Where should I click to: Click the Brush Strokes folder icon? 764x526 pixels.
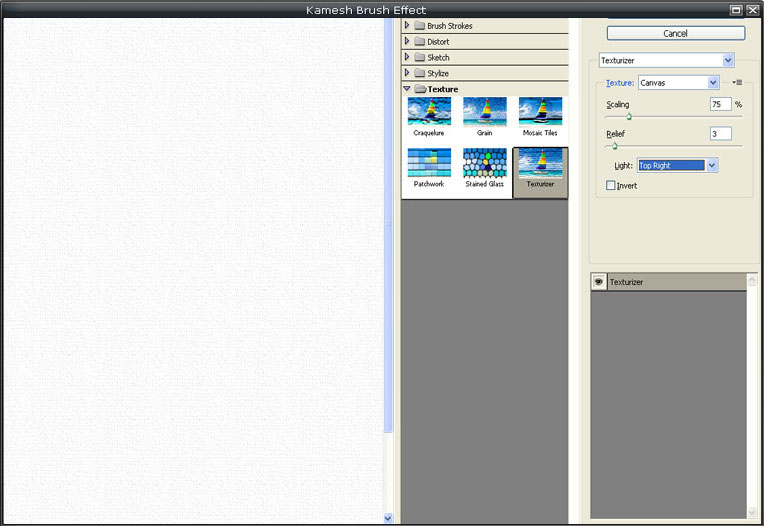(x=420, y=25)
